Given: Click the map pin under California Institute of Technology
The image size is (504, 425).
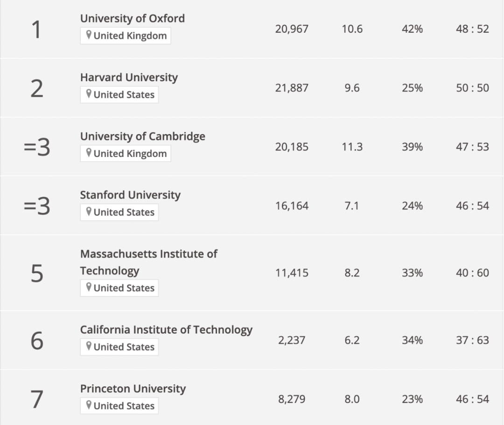Looking at the screenshot, I should click(x=89, y=347).
